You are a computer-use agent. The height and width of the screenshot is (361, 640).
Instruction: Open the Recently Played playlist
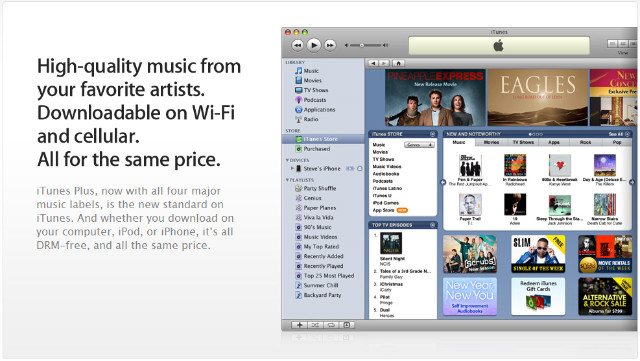[x=323, y=266]
